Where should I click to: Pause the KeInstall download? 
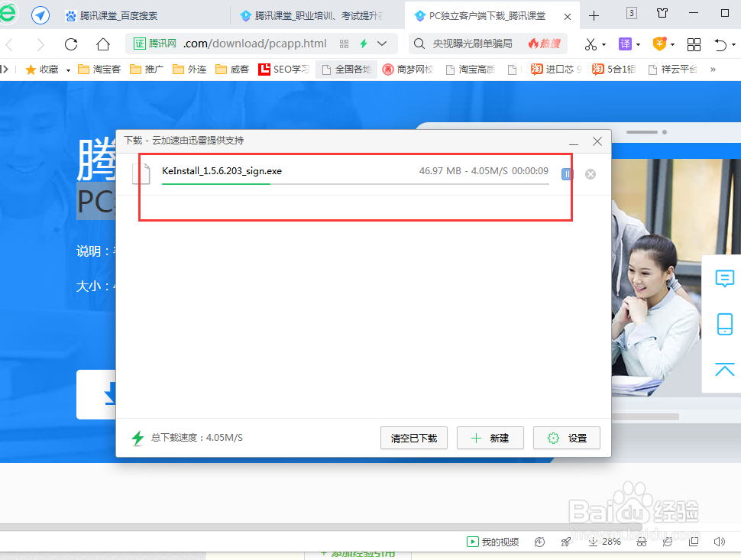(567, 174)
